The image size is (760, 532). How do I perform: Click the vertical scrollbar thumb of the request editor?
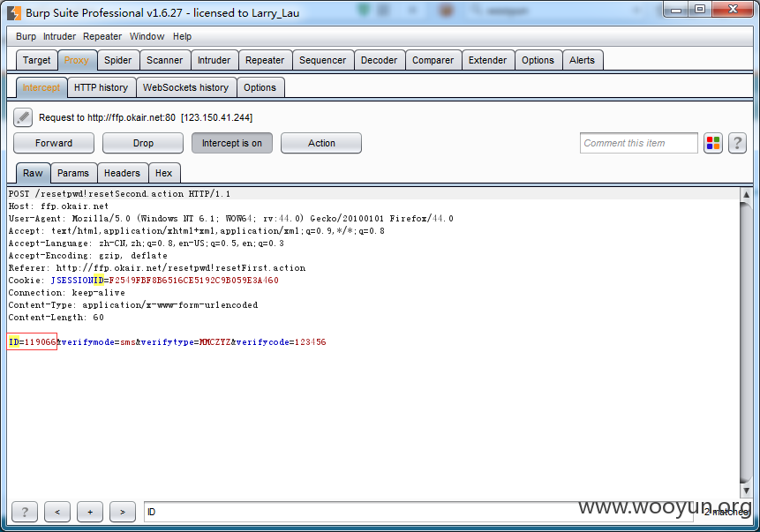click(x=746, y=342)
